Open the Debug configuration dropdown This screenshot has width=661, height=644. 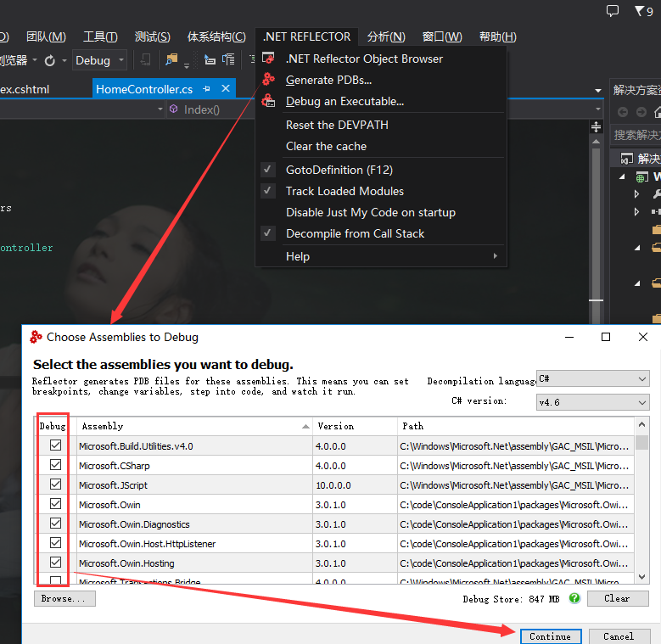click(x=99, y=60)
